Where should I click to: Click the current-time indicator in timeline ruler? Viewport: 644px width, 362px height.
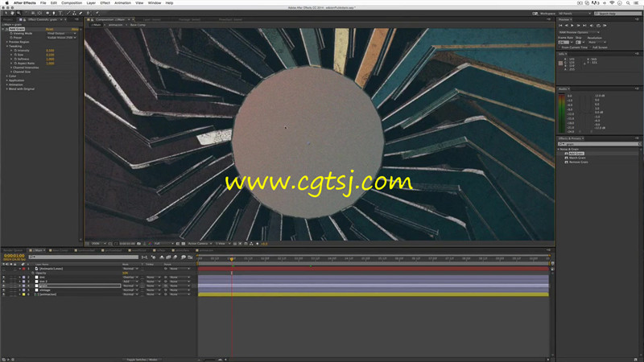click(232, 259)
